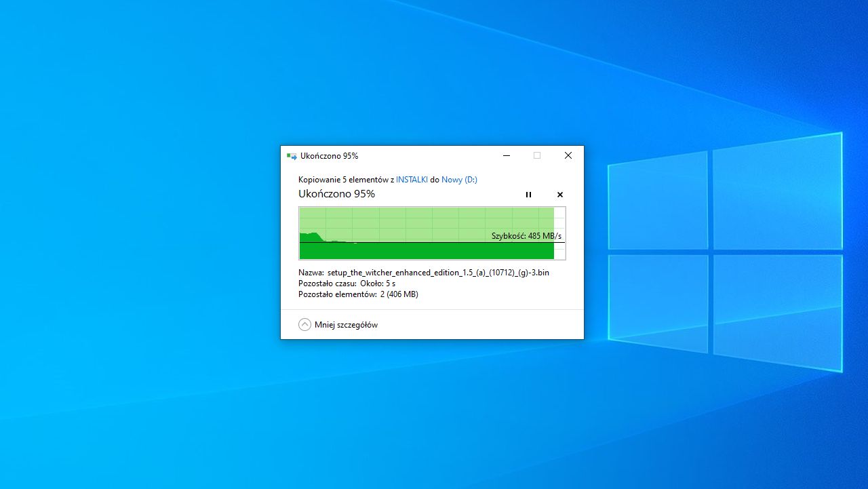Cancel the copy with the inner X
The height and width of the screenshot is (489, 868).
coord(560,195)
